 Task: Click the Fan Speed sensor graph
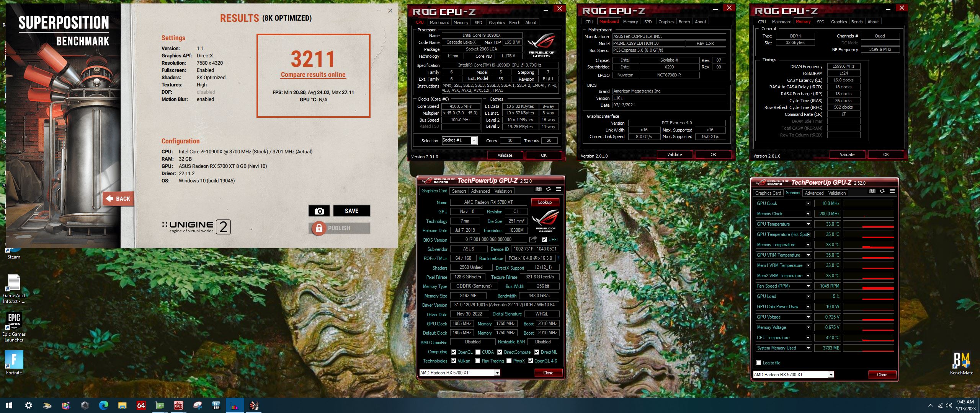[x=868, y=286]
